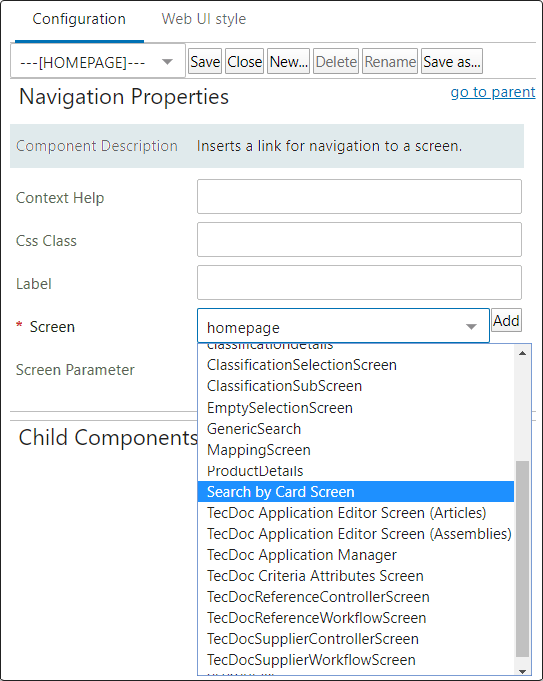Image resolution: width=543 pixels, height=681 pixels.
Task: Click the Save button
Action: 205,61
